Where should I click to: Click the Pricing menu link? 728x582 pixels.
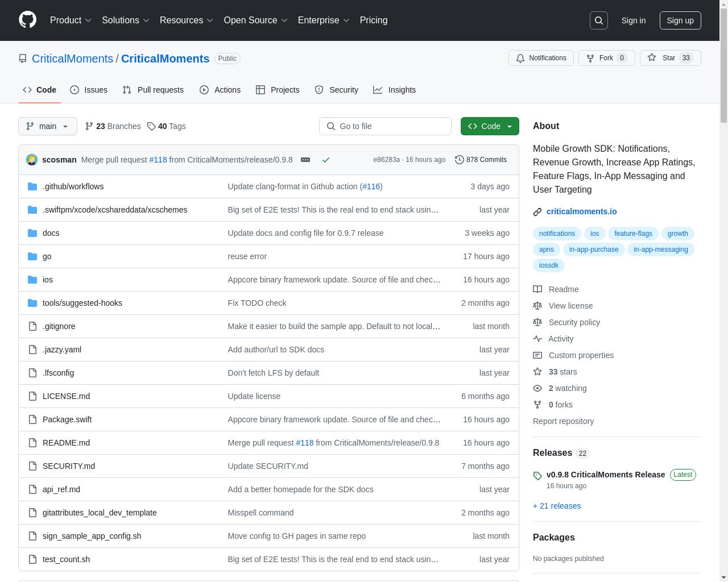click(x=374, y=20)
